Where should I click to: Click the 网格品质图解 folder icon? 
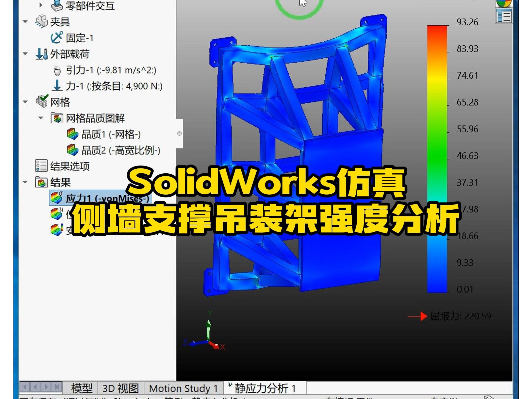57,118
